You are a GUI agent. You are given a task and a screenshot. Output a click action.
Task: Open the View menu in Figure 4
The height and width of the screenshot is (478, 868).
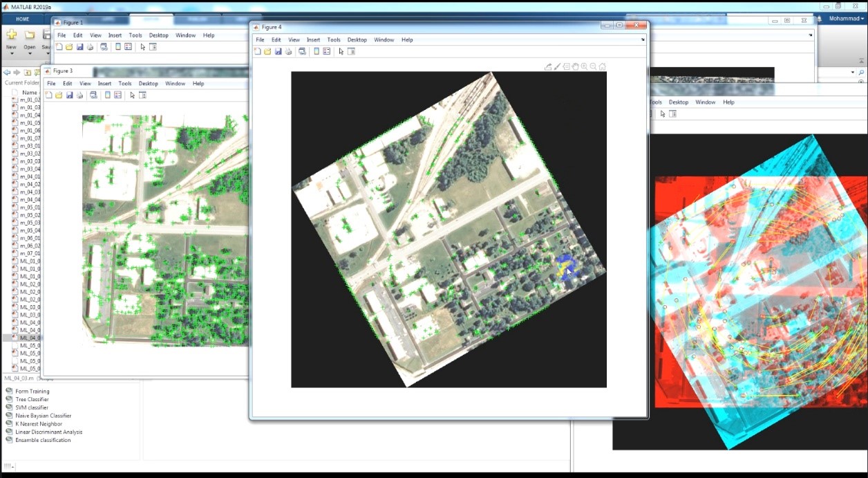[x=294, y=39]
